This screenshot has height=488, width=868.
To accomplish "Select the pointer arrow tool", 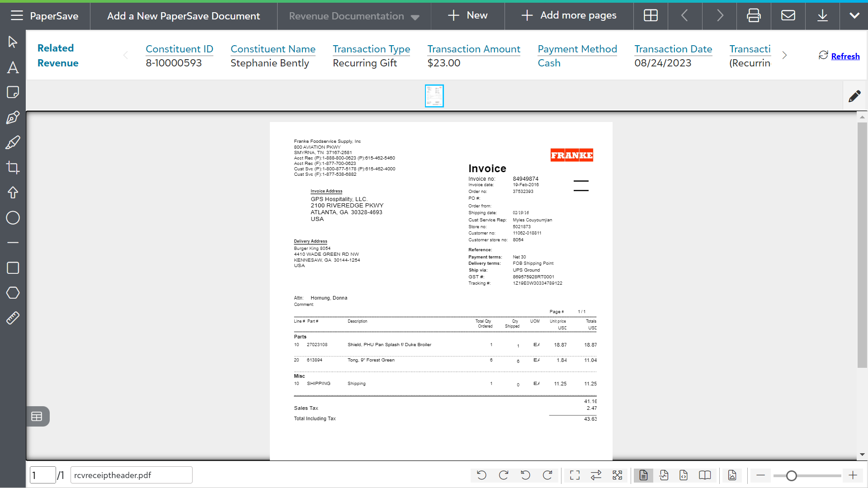I will (13, 42).
